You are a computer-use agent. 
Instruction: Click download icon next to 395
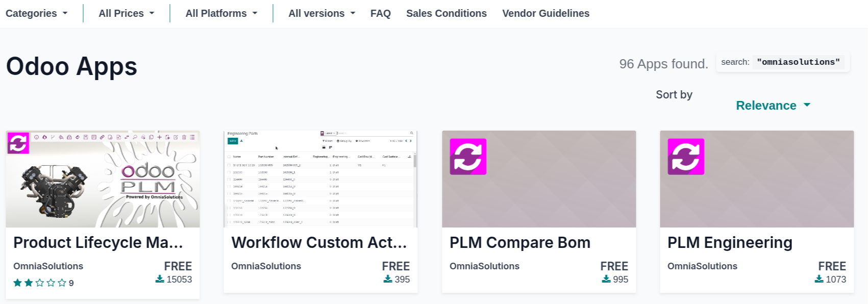388,279
